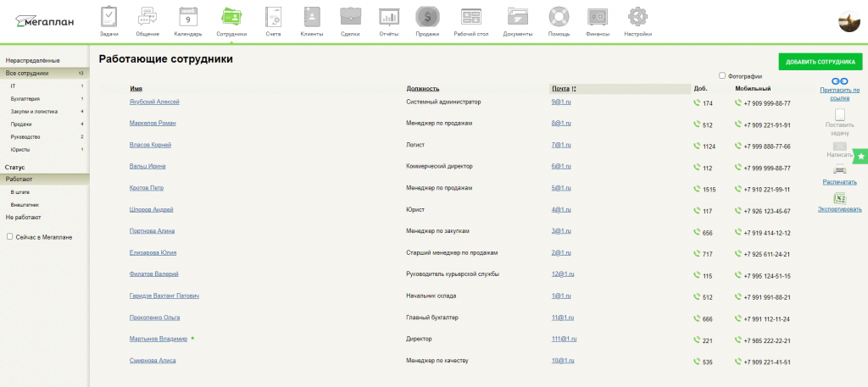This screenshot has height=387, width=868.
Task: Open the Задачи module icon
Action: [x=108, y=17]
